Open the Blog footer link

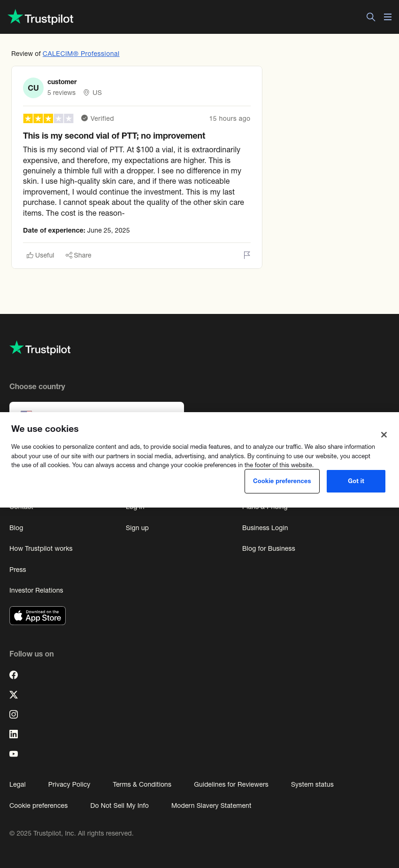coord(16,528)
